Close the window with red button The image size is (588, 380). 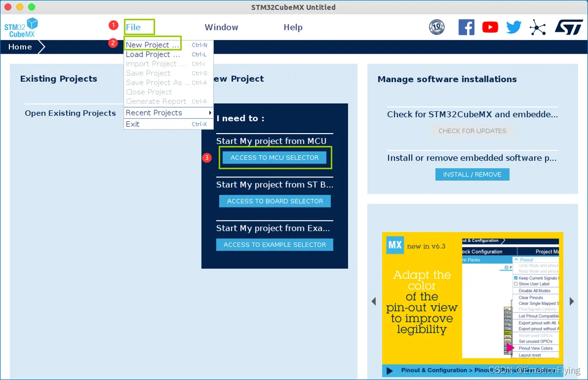coord(8,7)
